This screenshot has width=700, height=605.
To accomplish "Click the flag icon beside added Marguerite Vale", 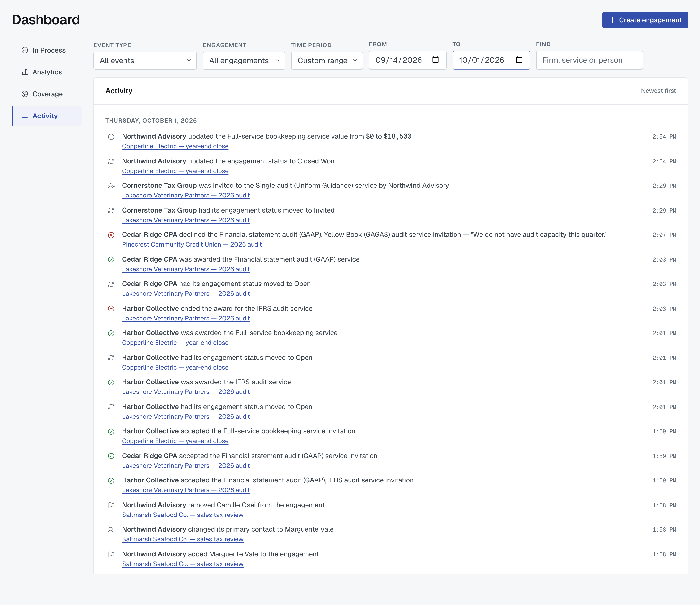I will [x=111, y=554].
